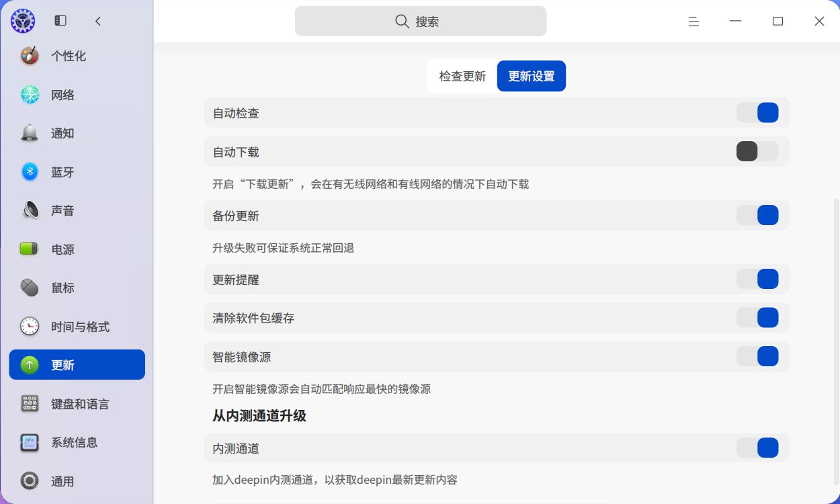Disable the 内测通道 switch
840x504 pixels.
(x=757, y=448)
